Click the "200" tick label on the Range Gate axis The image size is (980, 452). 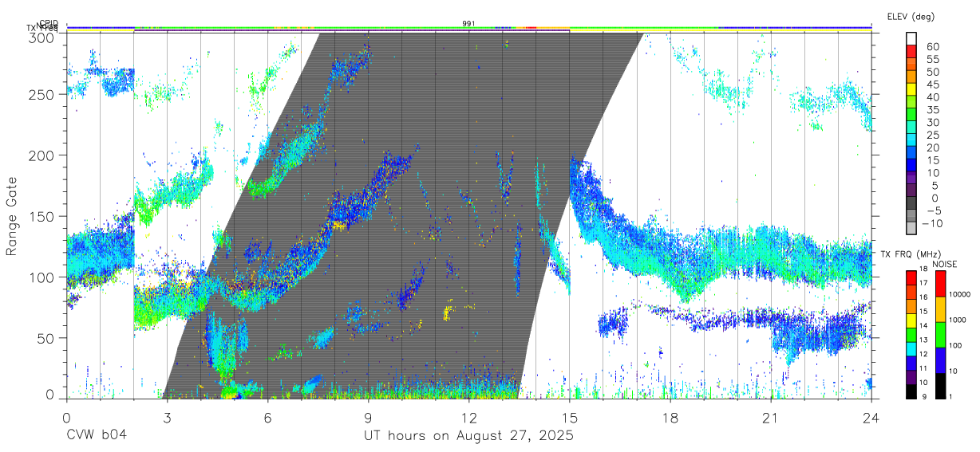tap(42, 155)
